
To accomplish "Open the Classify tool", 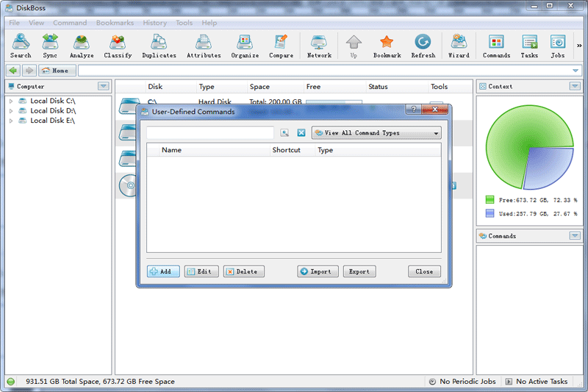I will click(x=118, y=46).
